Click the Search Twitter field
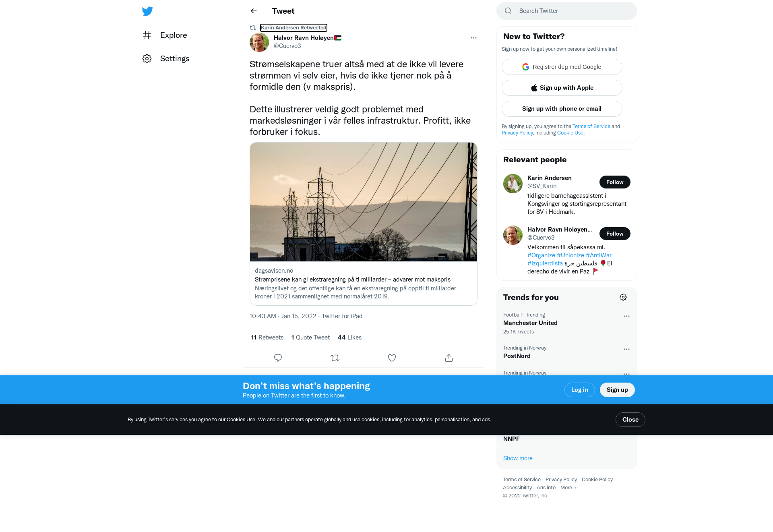Viewport: 773px width, 532px height. click(567, 11)
